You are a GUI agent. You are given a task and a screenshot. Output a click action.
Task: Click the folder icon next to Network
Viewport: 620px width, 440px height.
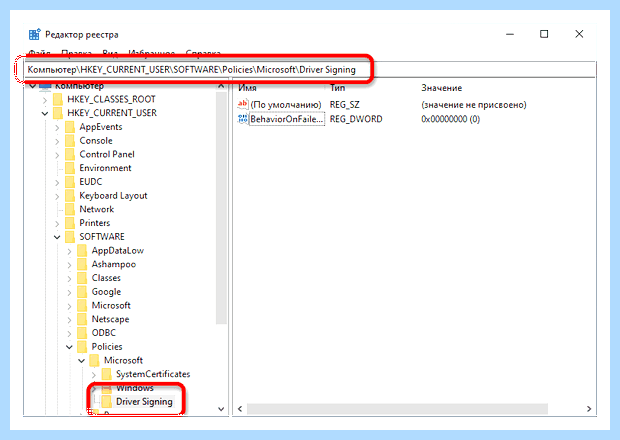70,209
